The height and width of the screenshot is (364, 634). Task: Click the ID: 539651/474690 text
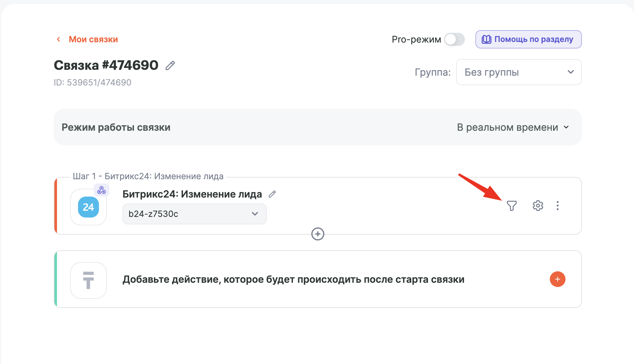click(92, 82)
